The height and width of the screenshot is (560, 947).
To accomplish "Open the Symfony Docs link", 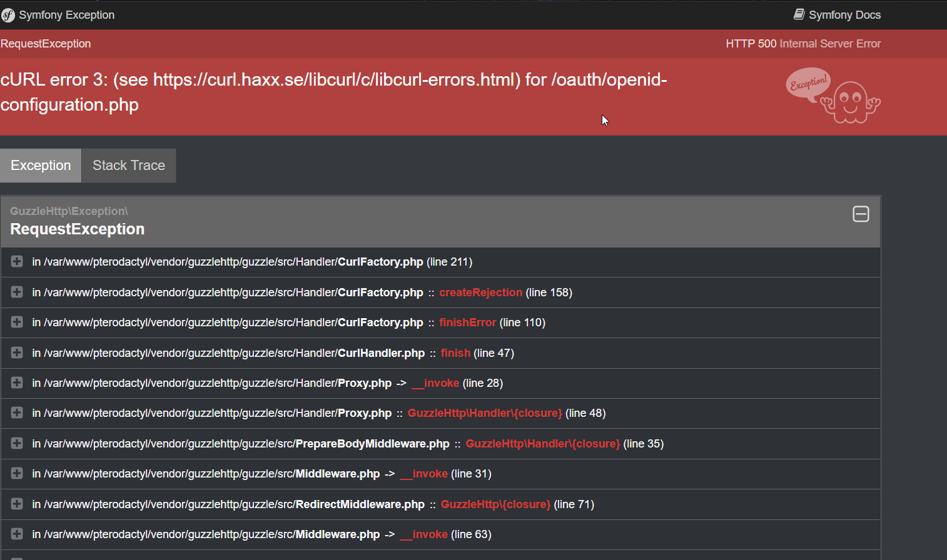I will coord(837,15).
